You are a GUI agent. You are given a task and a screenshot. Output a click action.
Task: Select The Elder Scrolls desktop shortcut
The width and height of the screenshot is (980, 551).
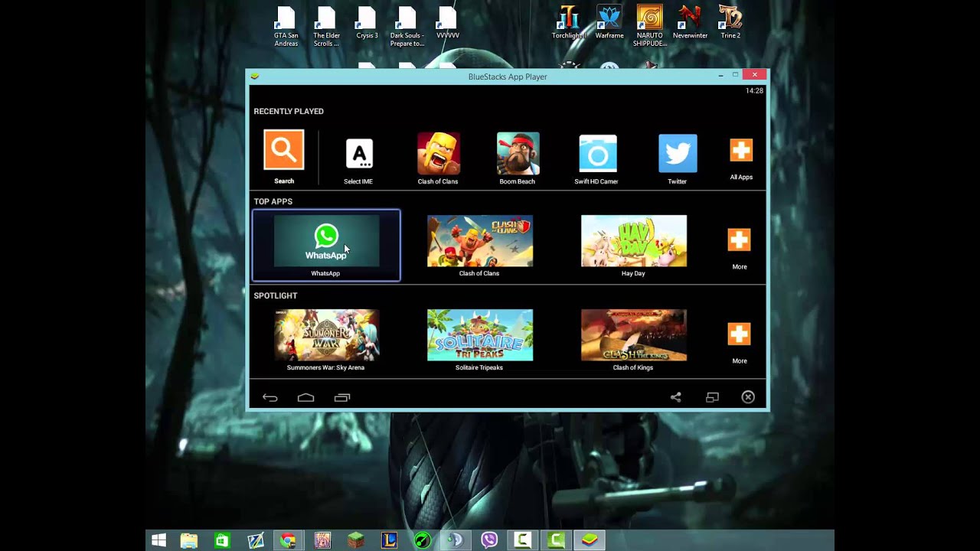326,28
